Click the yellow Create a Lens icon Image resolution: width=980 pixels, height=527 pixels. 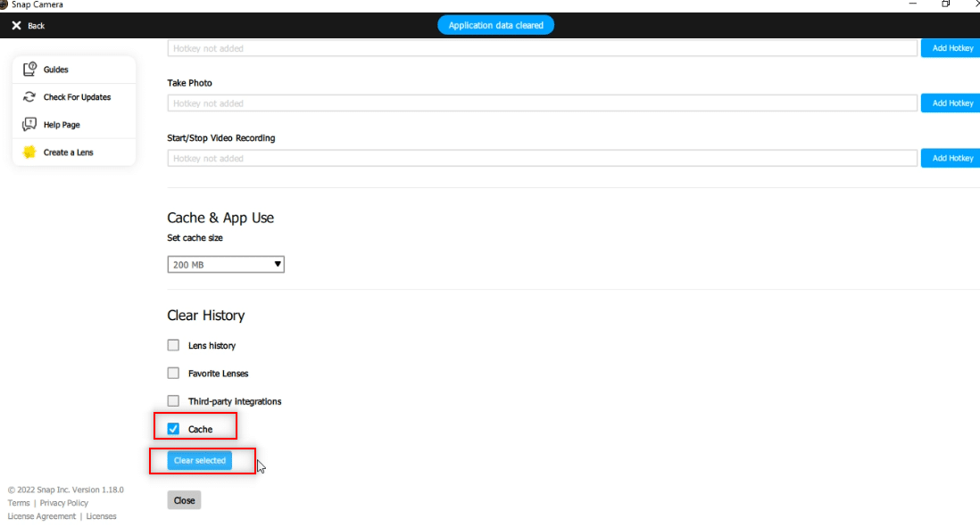(x=29, y=152)
